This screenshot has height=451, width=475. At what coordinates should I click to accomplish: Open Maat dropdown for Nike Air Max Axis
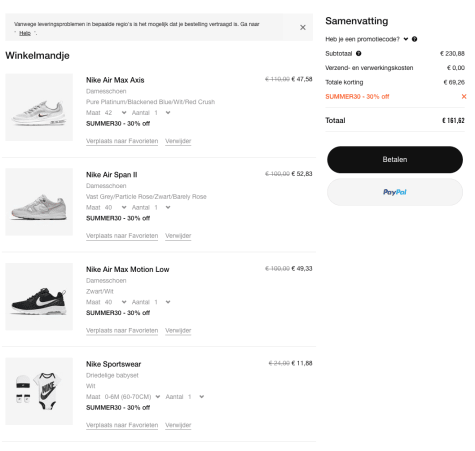pyautogui.click(x=115, y=113)
